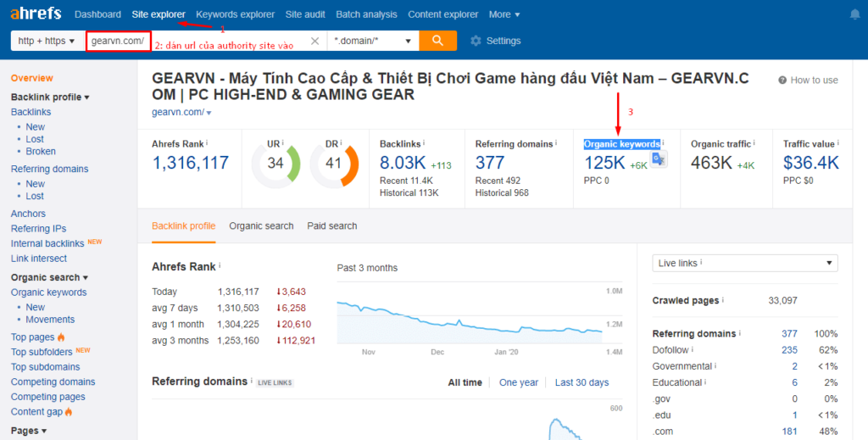
Task: Click the orange search magnifier button
Action: click(x=438, y=41)
